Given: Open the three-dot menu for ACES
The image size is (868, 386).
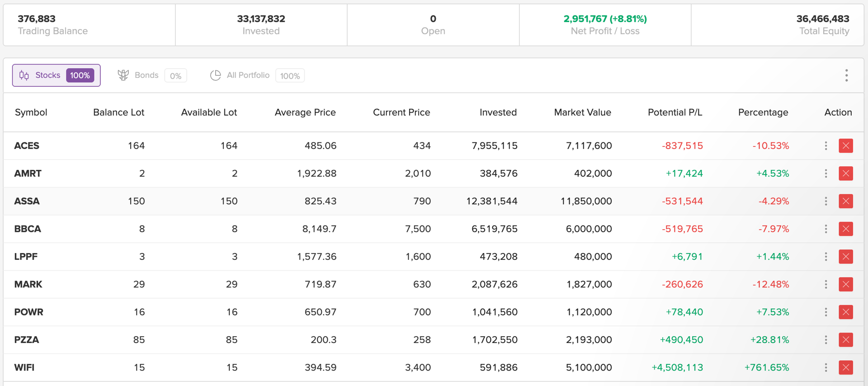Looking at the screenshot, I should pyautogui.click(x=826, y=146).
